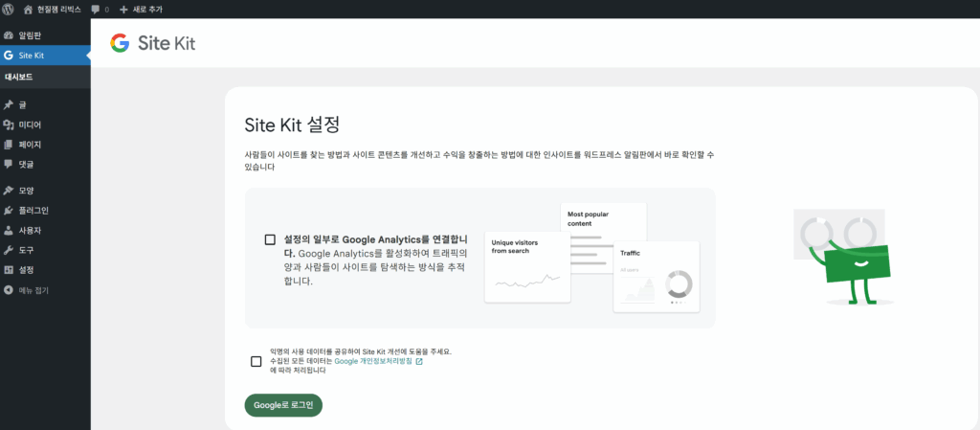Click the 미디어 media icon
The image size is (980, 430).
click(9, 125)
